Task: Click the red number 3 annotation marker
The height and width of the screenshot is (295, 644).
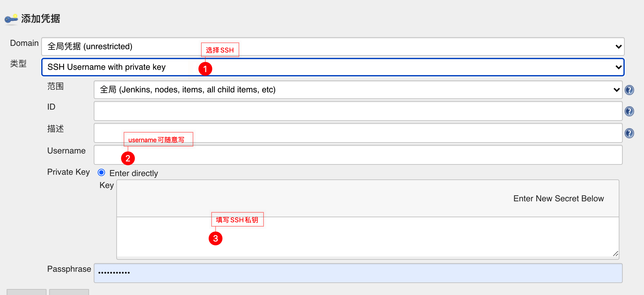Action: coord(215,238)
